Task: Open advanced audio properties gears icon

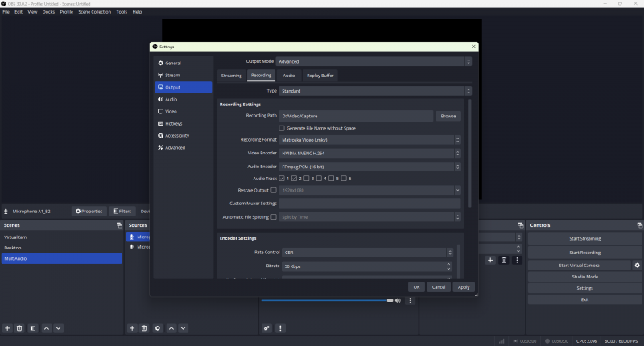Action: click(267, 328)
